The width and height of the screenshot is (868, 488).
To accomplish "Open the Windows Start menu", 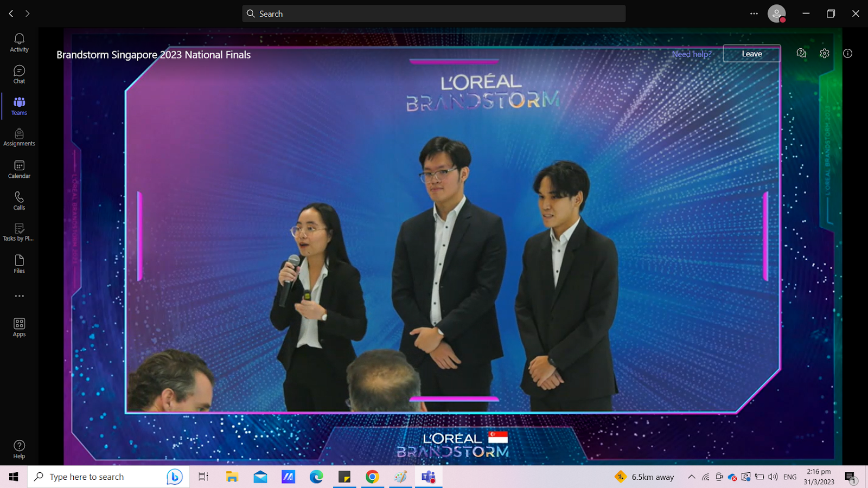I will 14,477.
